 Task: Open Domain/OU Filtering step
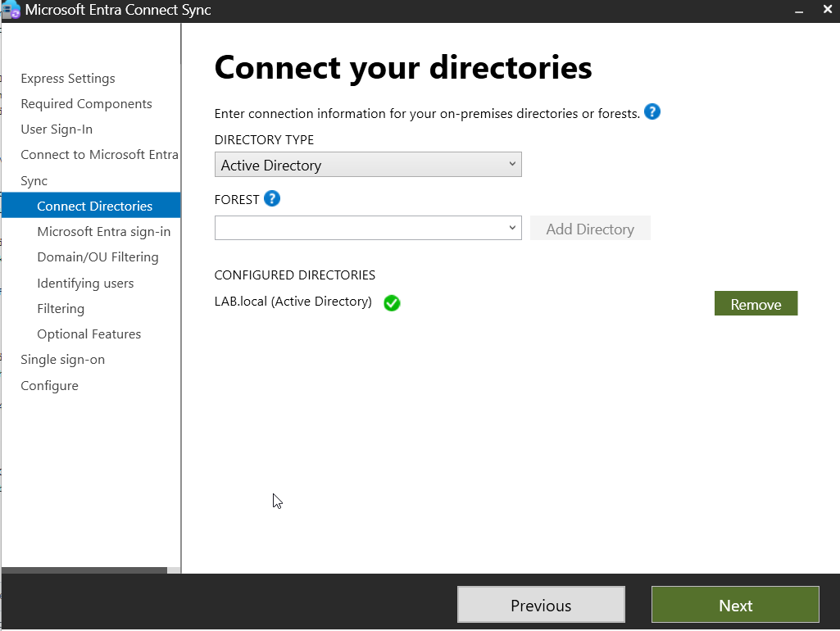tap(98, 257)
